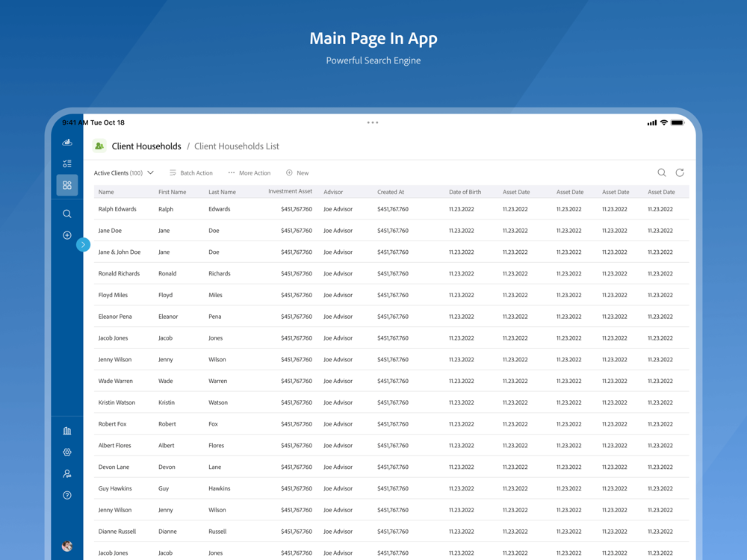
Task: Open the dashboard cloud icon in sidebar
Action: coord(67,142)
